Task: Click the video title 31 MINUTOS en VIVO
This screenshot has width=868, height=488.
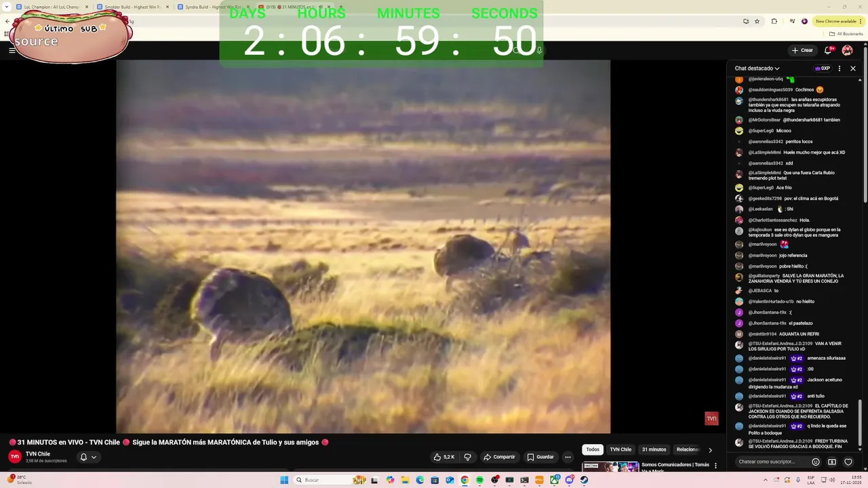Action: tap(169, 443)
